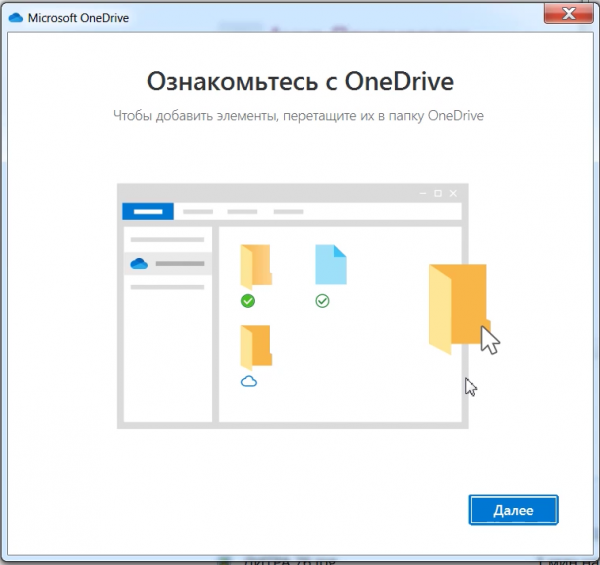Click the large white cursor on dragged folder
Viewport: 600px width, 565px height.
489,339
